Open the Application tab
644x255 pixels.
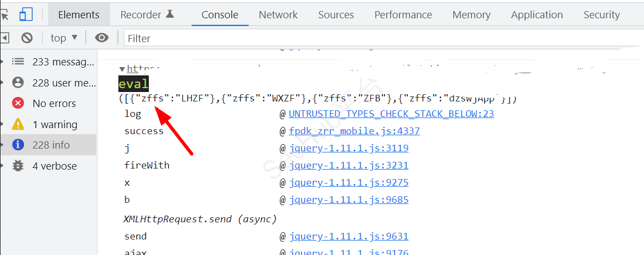coord(537,14)
